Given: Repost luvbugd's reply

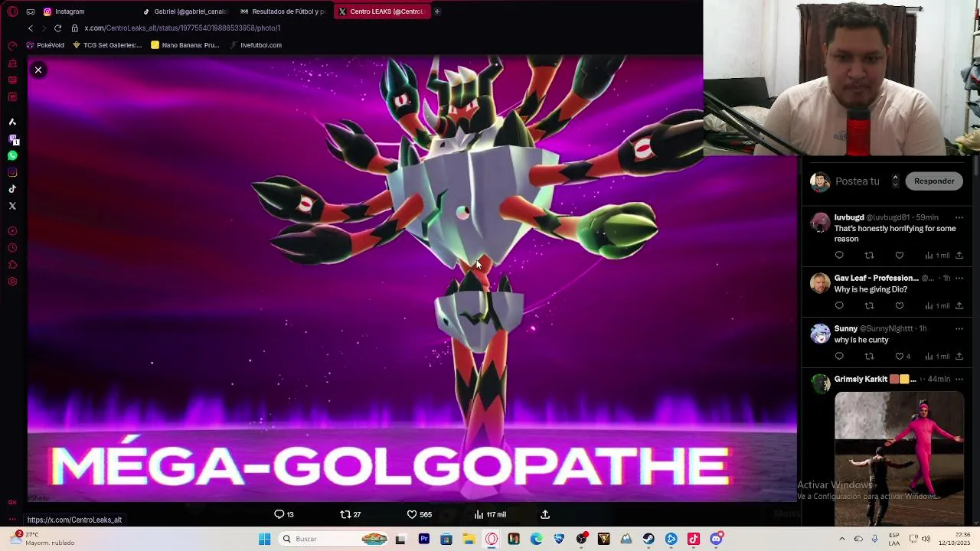Looking at the screenshot, I should (x=869, y=256).
